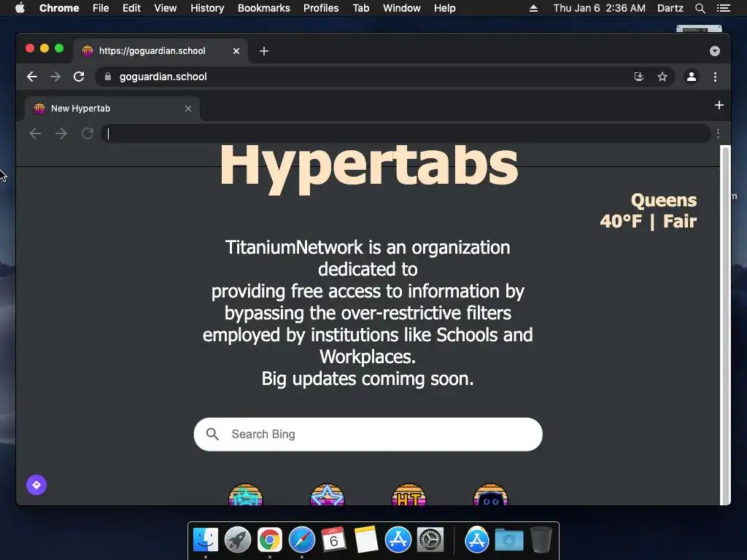Click Hypertabs inner forward arrow
Viewport: 747px width, 560px height.
pos(61,133)
